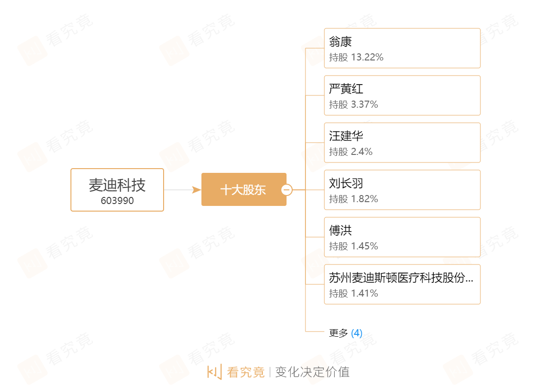Click the 变化决定价值 slogan text
557x392 pixels.
tap(312, 372)
